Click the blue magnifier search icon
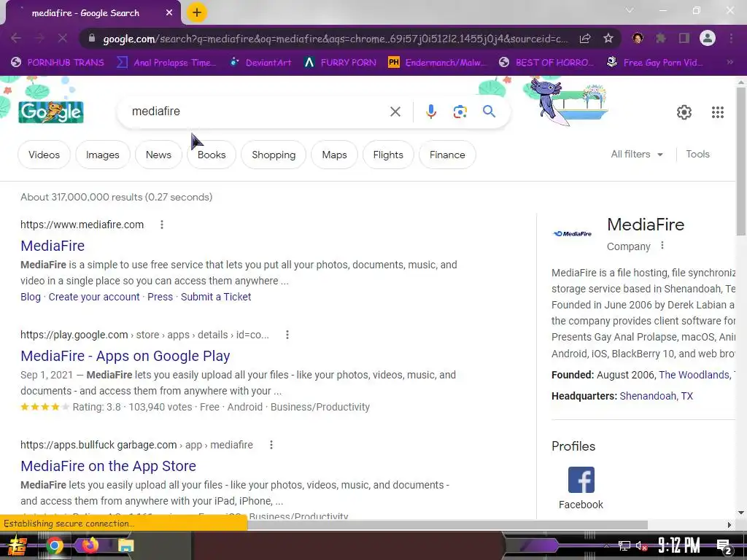Viewport: 747px width, 560px height. click(x=489, y=112)
